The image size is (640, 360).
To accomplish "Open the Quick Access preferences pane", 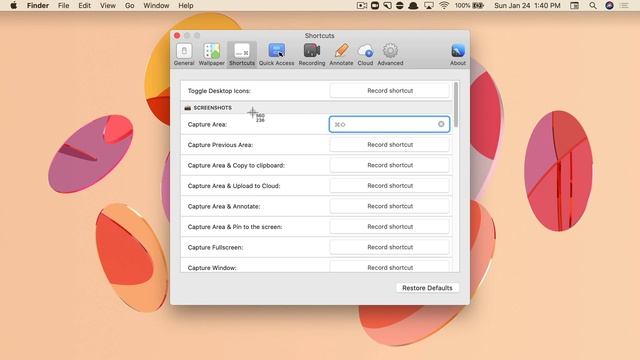I will (x=276, y=54).
